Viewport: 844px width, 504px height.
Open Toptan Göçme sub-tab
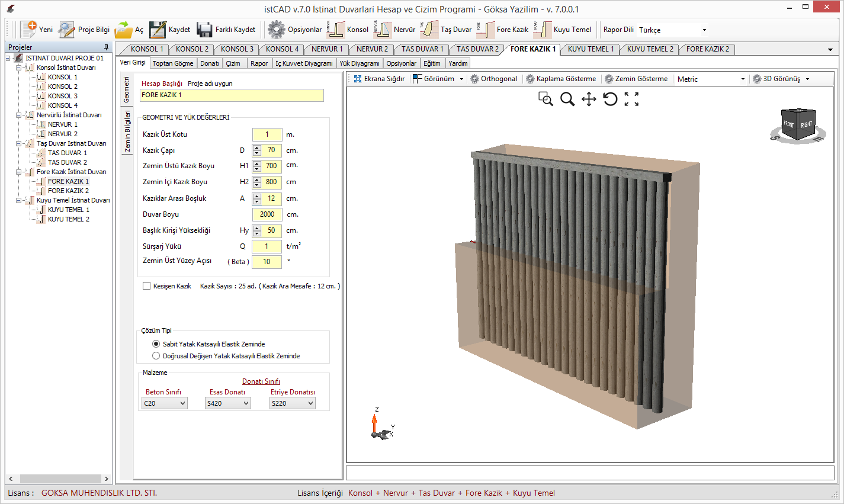[x=173, y=63]
